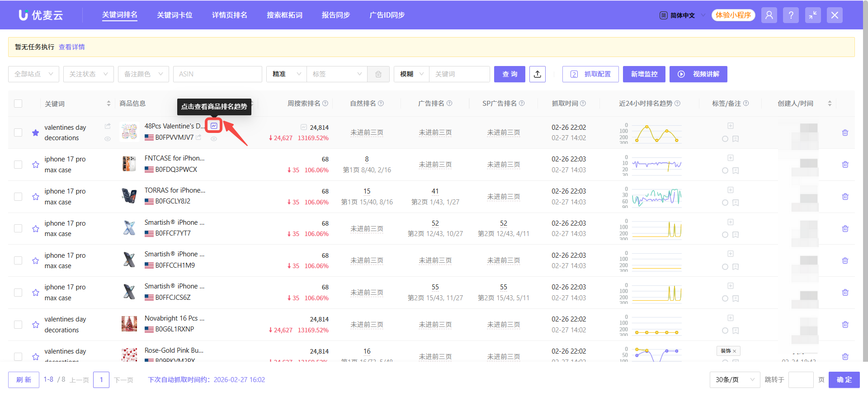Screen dimensions: 868x397
Task: Delete the B0FGCLY8J2 row
Action: [x=845, y=197]
